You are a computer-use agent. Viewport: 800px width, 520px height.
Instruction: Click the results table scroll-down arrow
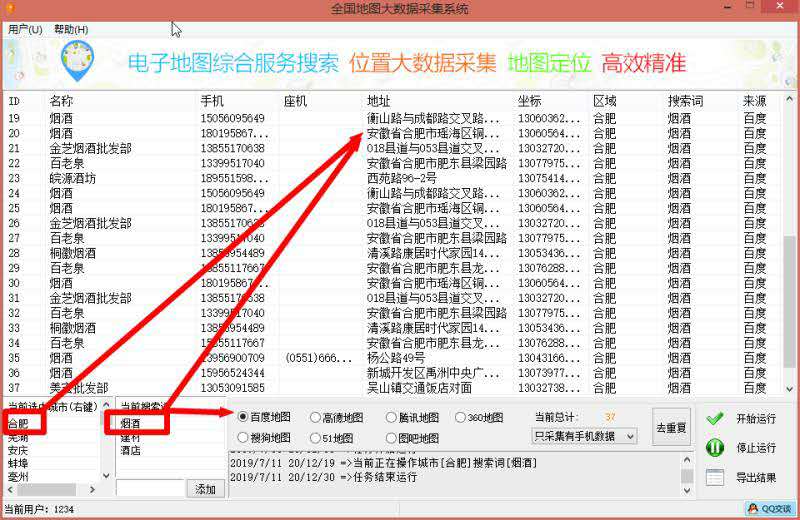[x=789, y=389]
